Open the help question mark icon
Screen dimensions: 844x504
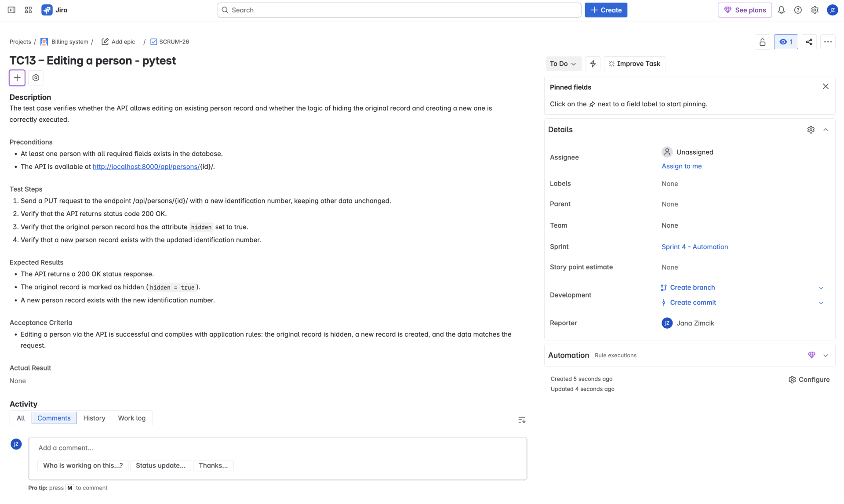(798, 10)
